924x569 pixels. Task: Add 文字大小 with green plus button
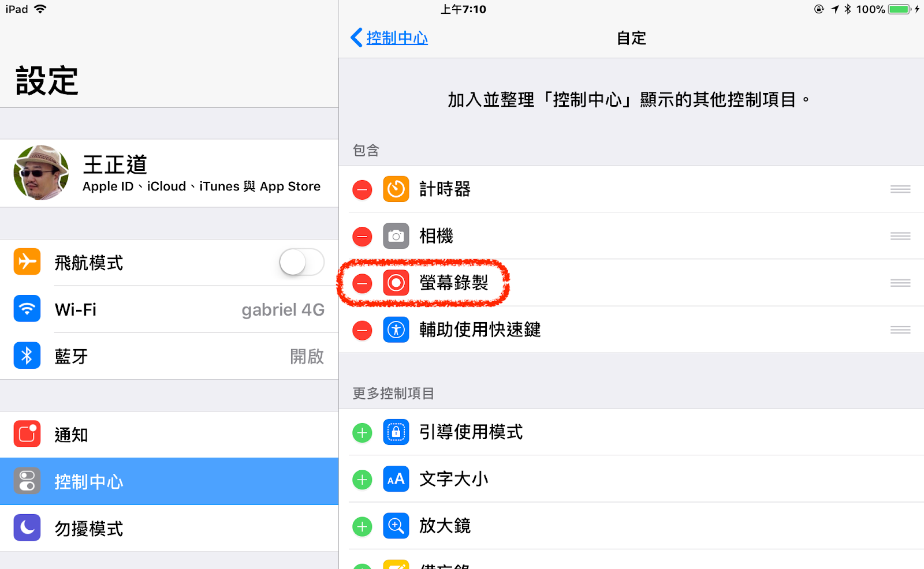click(362, 480)
